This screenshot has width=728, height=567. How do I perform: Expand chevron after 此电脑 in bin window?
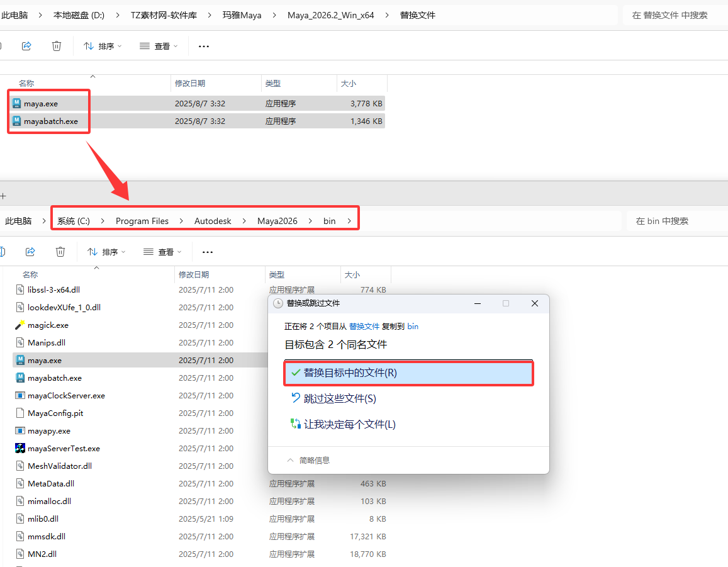(43, 221)
